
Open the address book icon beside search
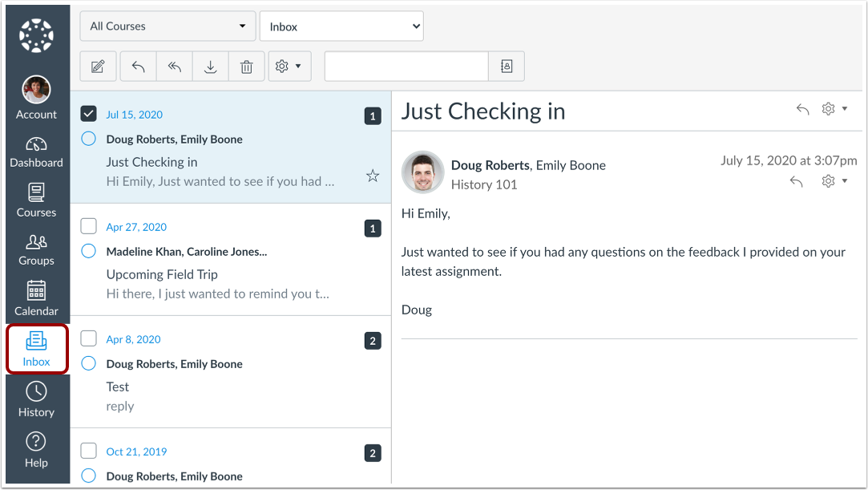[507, 67]
